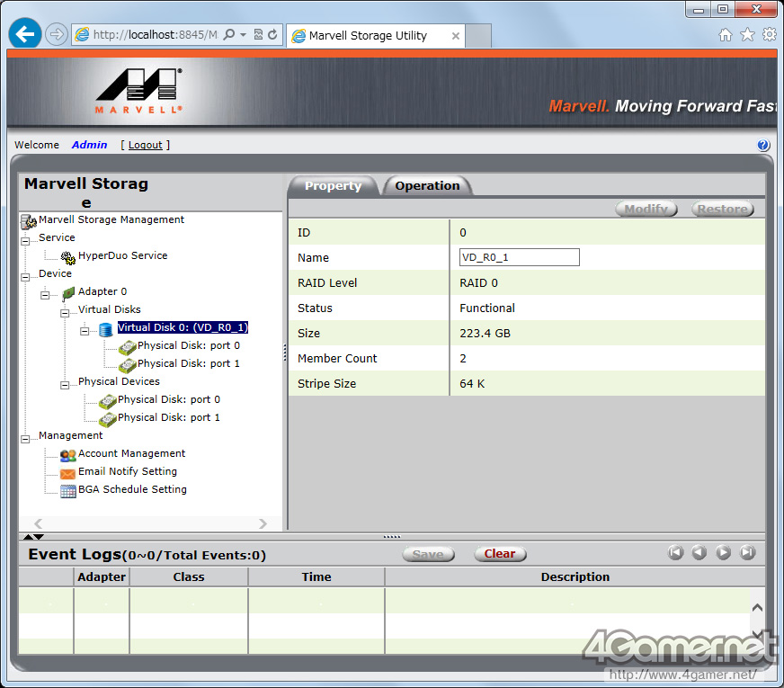Open help via the blue question mark icon
Viewport: 784px width, 688px height.
coord(763,146)
